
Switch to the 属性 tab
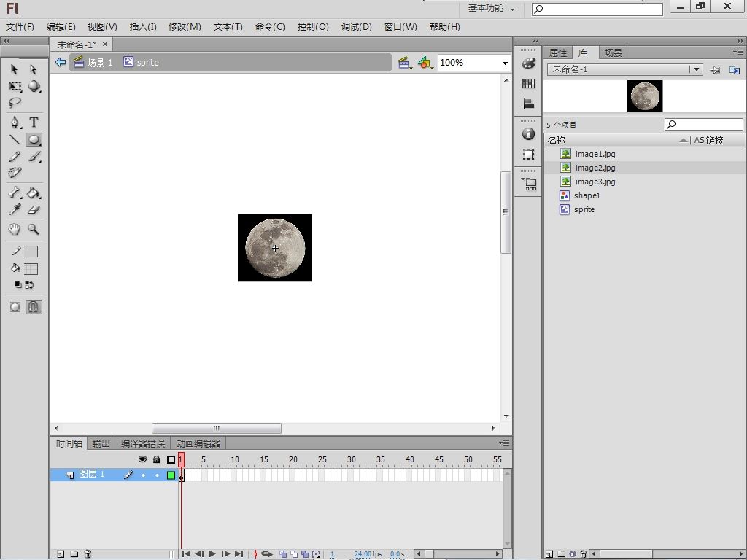click(558, 52)
